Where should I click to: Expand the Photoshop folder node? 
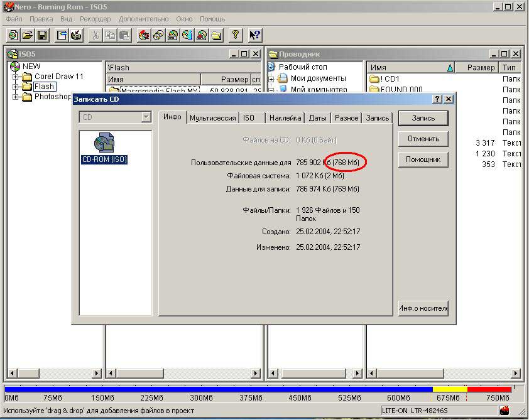15,97
